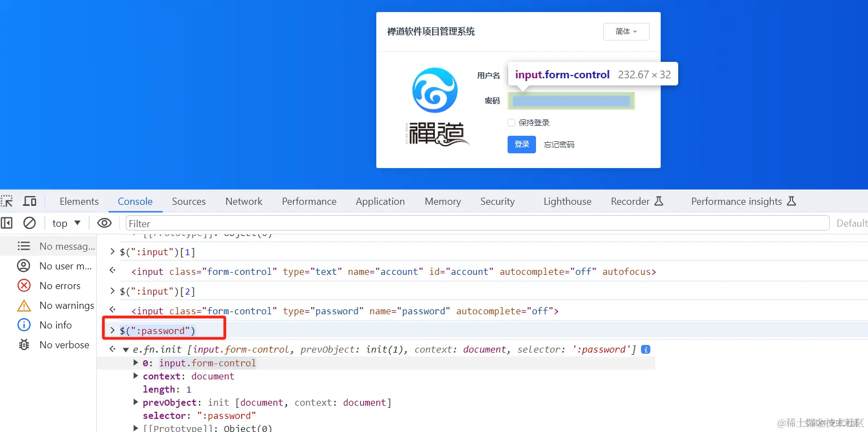Select the No messages list icon
The image size is (868, 432).
[24, 246]
